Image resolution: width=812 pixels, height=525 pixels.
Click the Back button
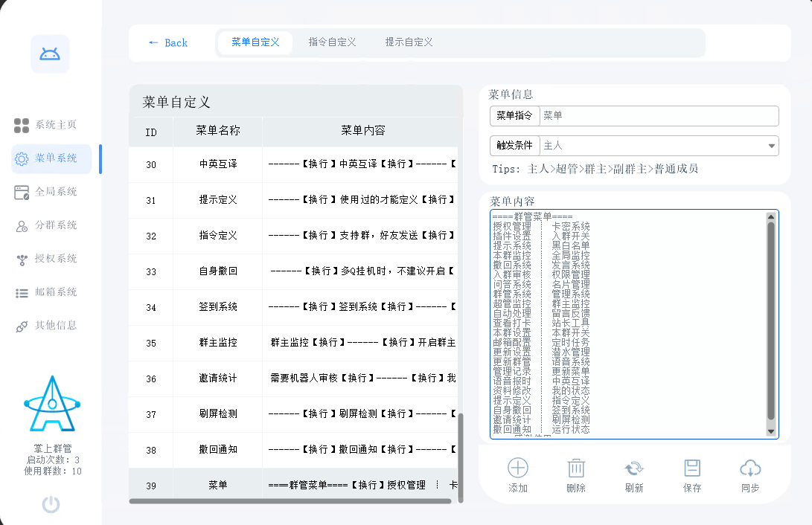tap(169, 42)
